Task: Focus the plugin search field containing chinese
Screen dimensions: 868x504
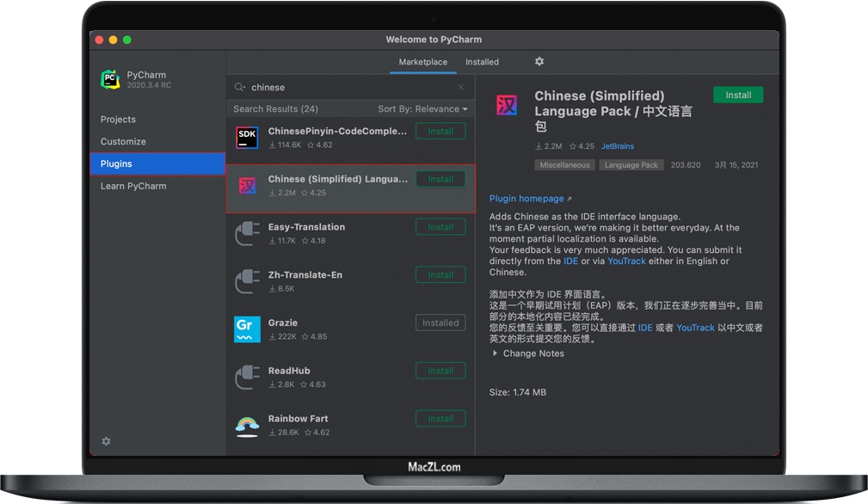Action: point(350,88)
